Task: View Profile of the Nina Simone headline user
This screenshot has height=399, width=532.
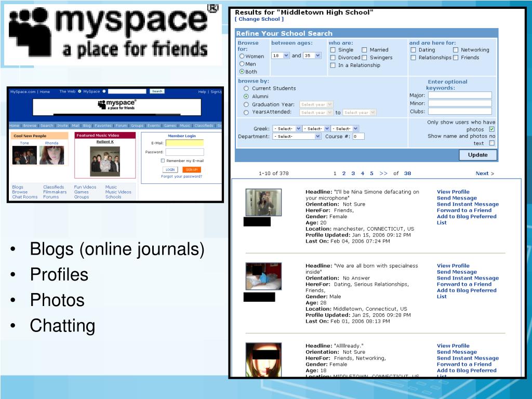Action: 453,192
